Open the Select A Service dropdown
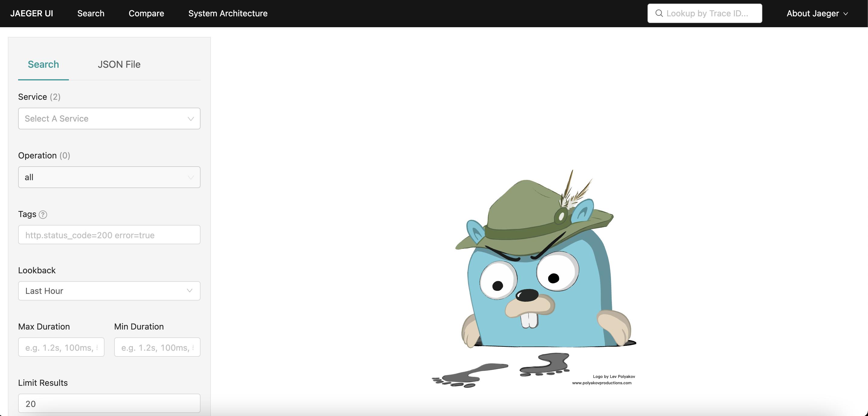The image size is (868, 416). 109,119
